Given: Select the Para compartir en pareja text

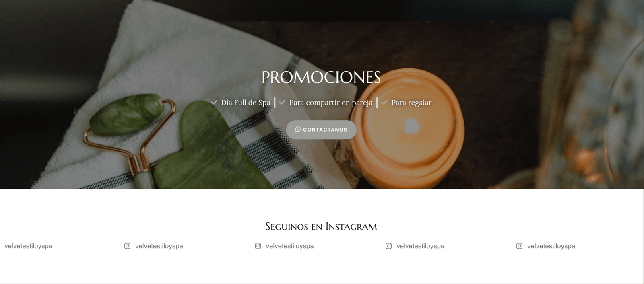Looking at the screenshot, I should click(x=331, y=103).
